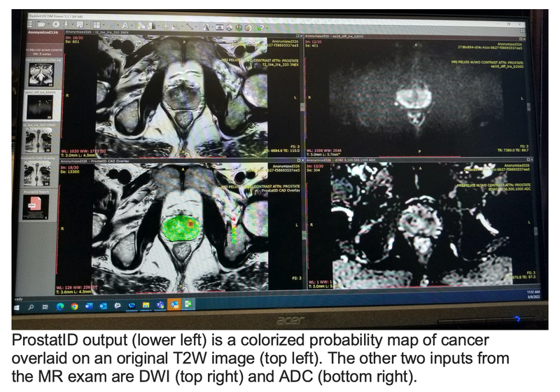Screen dimensions: 560x392
Task: Select the window level adjustment tool
Action: [x=152, y=26]
